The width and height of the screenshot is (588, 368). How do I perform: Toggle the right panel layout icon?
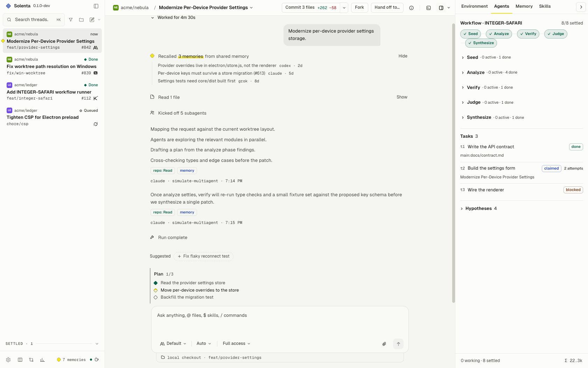[441, 8]
